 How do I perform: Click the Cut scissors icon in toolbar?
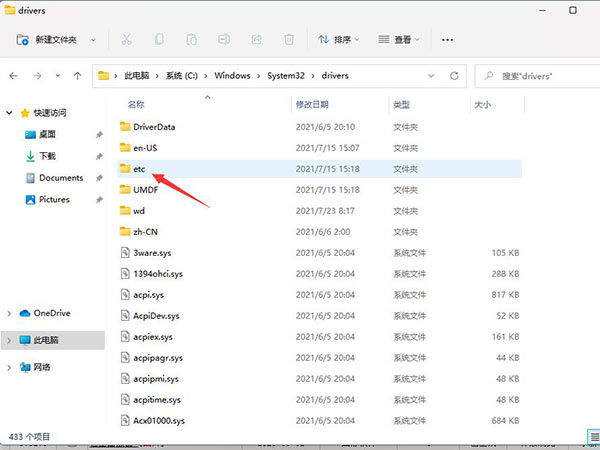126,40
